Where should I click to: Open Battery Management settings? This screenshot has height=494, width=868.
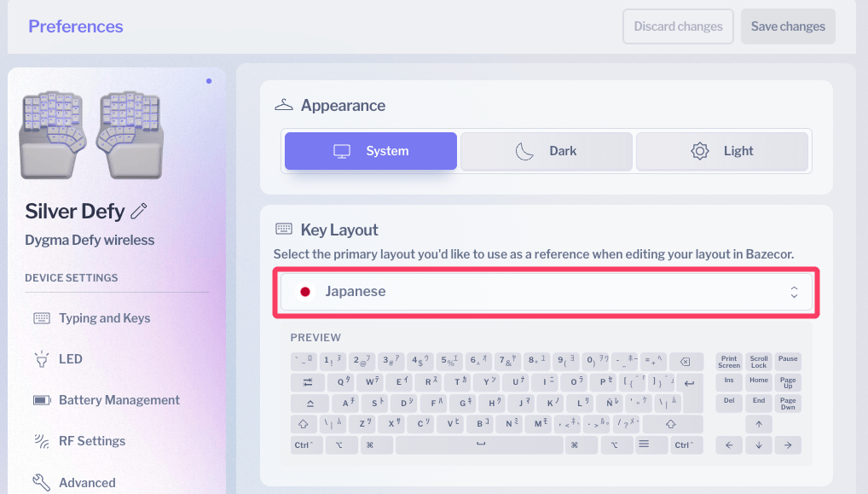coord(119,400)
